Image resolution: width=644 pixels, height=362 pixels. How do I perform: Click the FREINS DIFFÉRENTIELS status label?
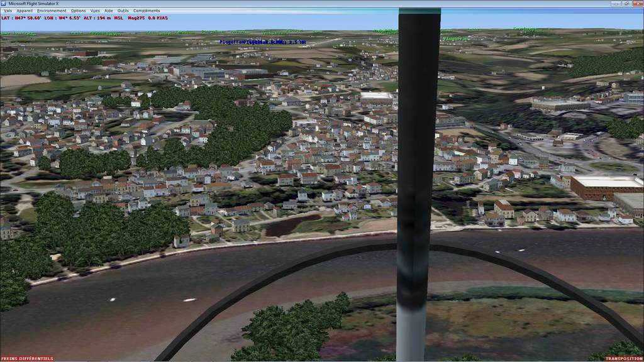pyautogui.click(x=27, y=358)
